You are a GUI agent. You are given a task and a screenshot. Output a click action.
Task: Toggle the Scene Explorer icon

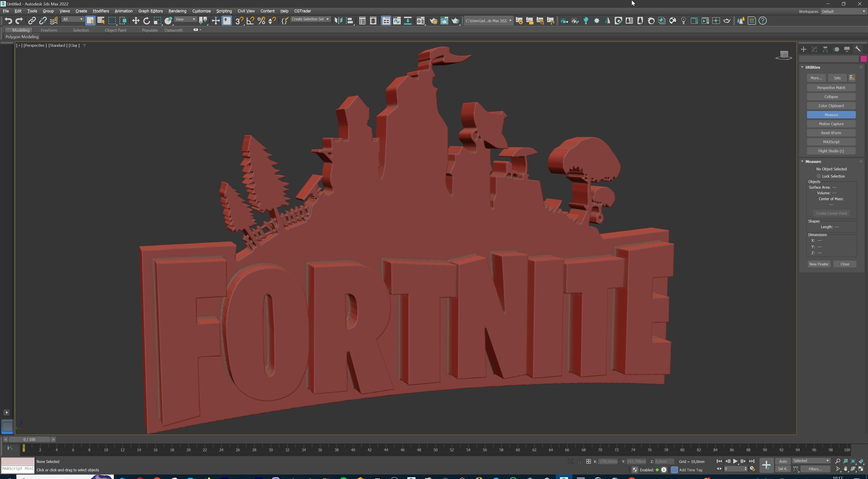(x=362, y=21)
